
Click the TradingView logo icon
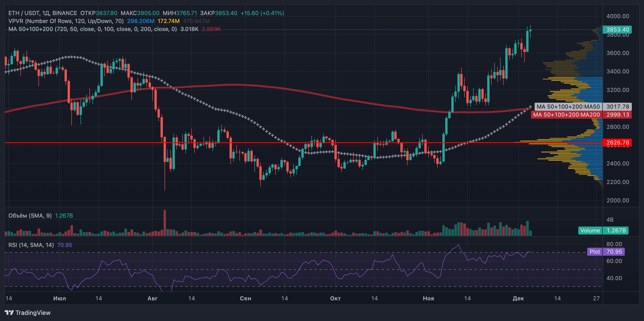pos(9,313)
